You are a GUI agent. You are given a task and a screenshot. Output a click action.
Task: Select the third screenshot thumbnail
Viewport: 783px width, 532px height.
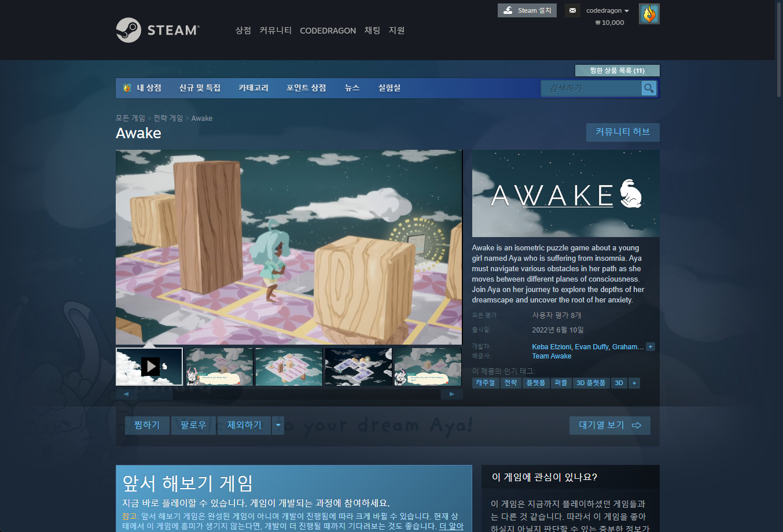289,367
